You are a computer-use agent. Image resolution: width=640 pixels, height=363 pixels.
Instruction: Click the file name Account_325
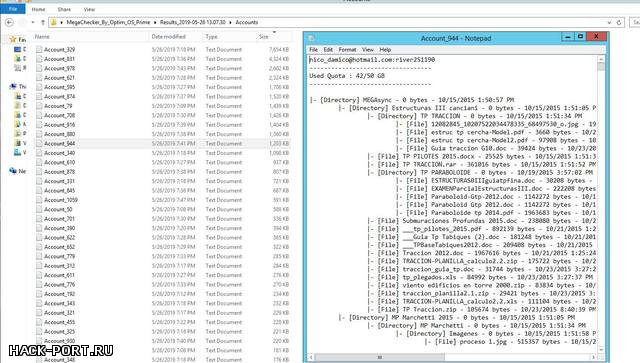click(x=60, y=331)
